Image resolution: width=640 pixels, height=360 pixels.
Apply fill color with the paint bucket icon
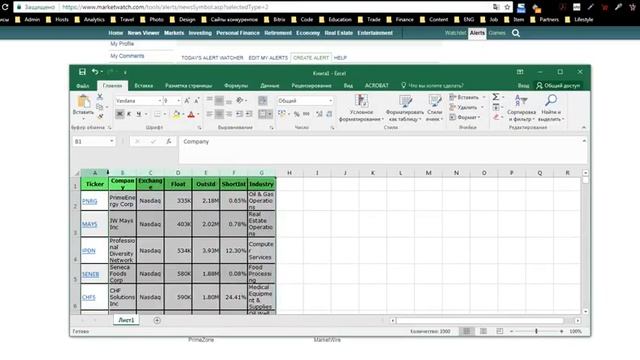[x=176, y=114]
